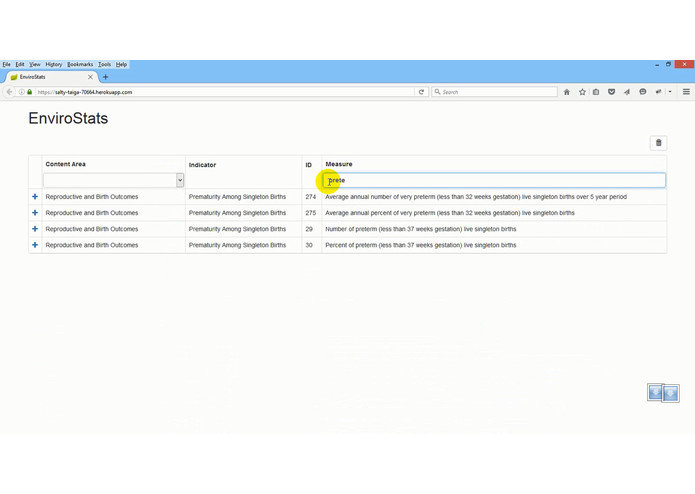Click the Measure column header
Viewport: 695px width, 494px height.
[339, 164]
